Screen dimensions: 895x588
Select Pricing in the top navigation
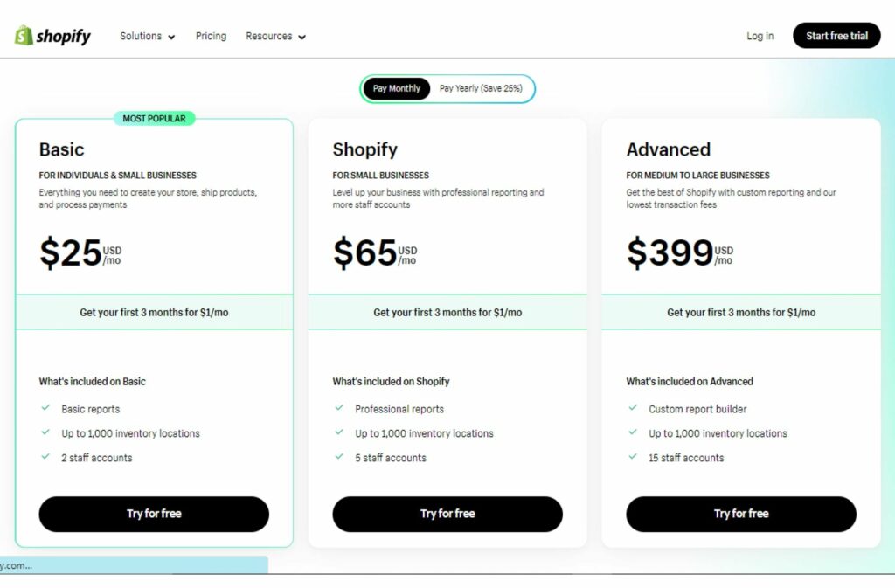click(x=211, y=36)
